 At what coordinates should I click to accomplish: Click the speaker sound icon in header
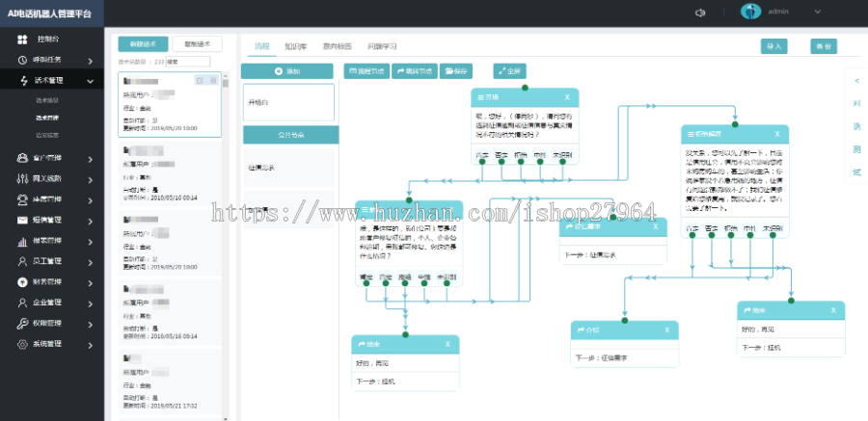tap(700, 13)
